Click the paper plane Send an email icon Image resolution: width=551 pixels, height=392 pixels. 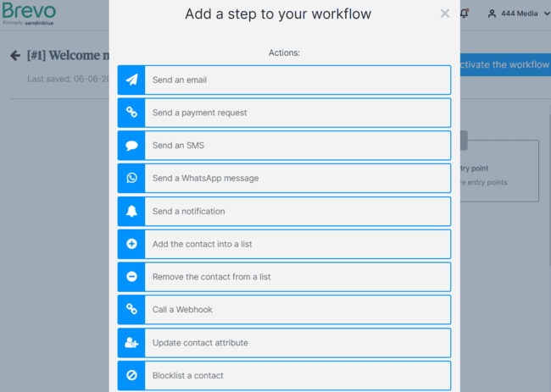[131, 80]
